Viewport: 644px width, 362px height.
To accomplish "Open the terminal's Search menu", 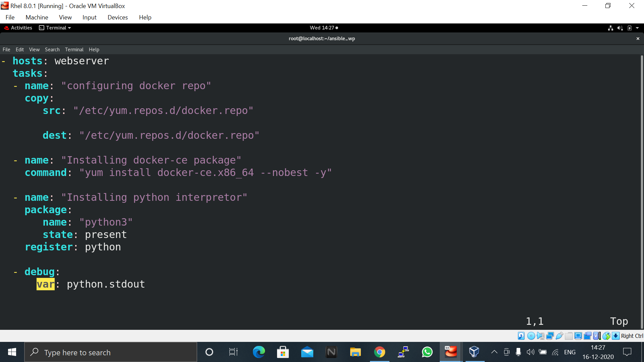I will 52,50.
